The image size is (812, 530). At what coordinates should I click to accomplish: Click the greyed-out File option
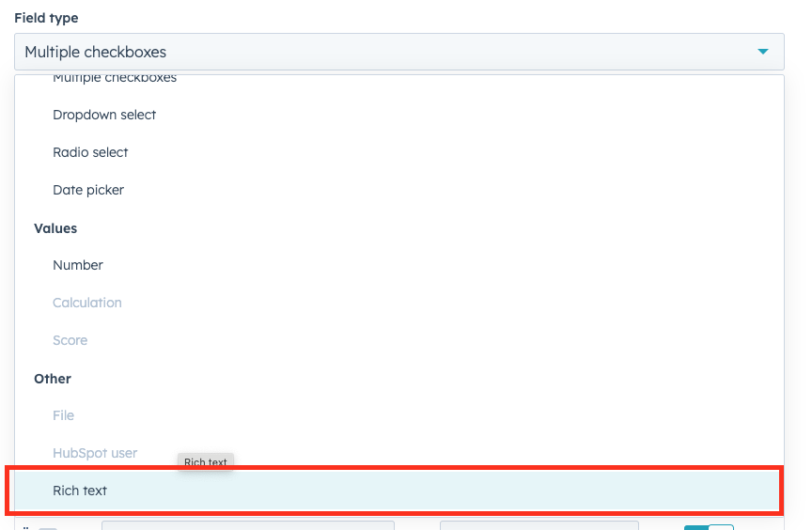64,415
